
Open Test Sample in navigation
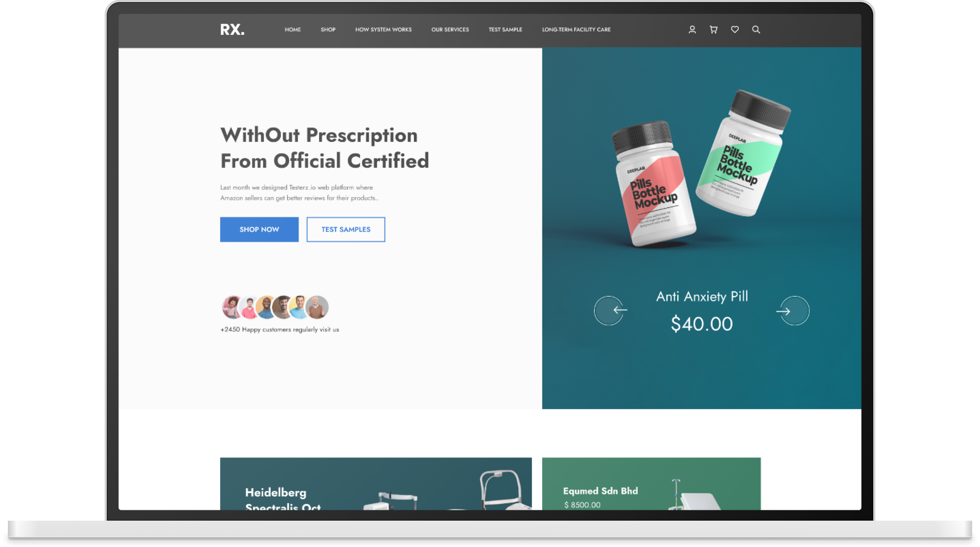pyautogui.click(x=505, y=30)
